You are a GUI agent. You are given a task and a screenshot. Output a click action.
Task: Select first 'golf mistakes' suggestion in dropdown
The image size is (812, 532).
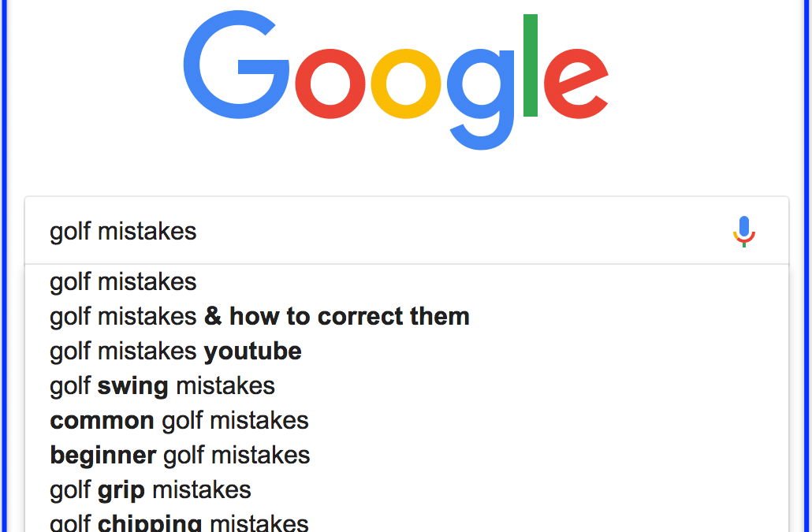(407, 282)
